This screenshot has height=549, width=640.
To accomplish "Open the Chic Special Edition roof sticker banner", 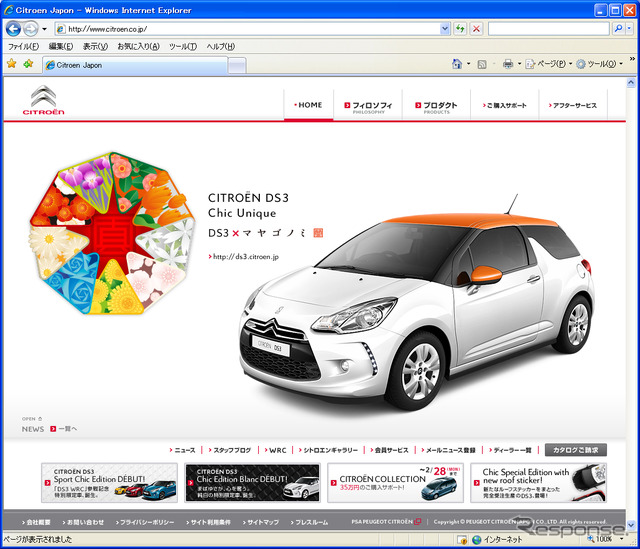I will 538,483.
